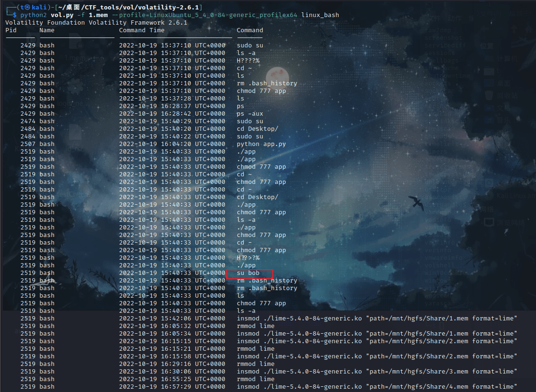Click the 'Command Time' column header
The image size is (536, 392).
[141, 30]
